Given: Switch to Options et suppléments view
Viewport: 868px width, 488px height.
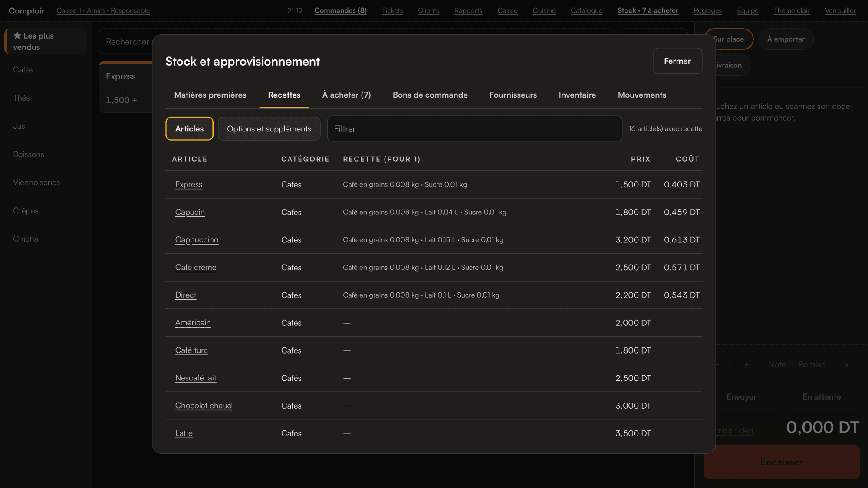Looking at the screenshot, I should [269, 129].
